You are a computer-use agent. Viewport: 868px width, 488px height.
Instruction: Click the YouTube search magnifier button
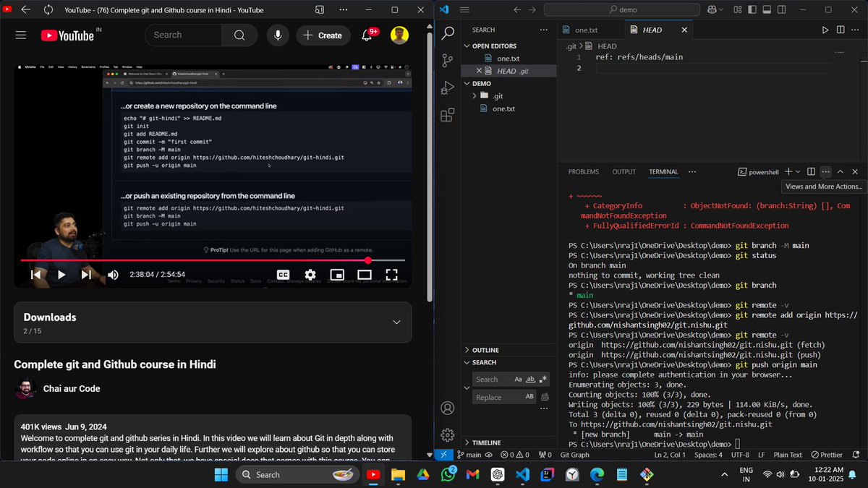pos(239,35)
